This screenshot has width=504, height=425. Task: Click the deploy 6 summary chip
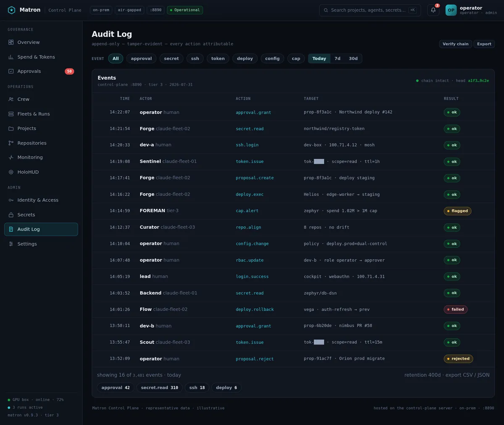click(226, 388)
